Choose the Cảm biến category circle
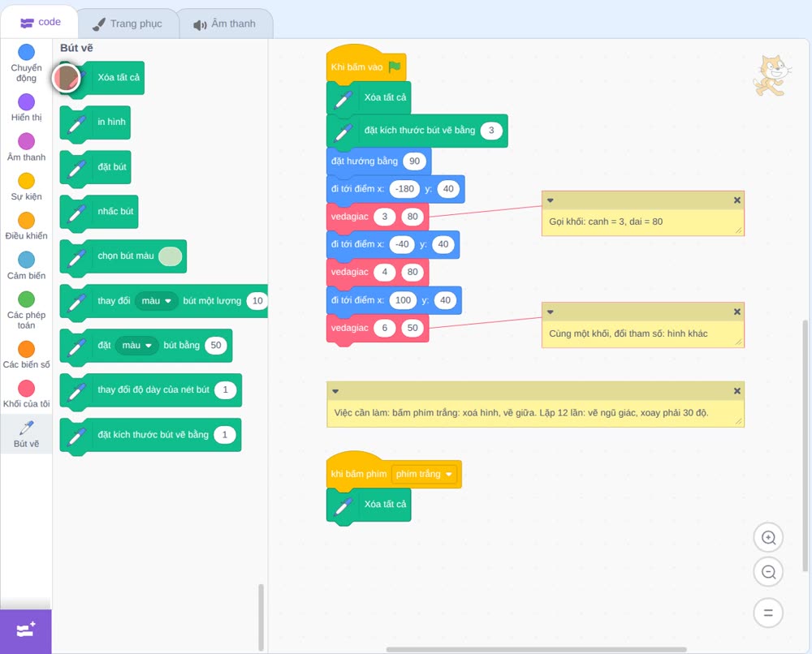The width and height of the screenshot is (812, 654). pyautogui.click(x=27, y=260)
